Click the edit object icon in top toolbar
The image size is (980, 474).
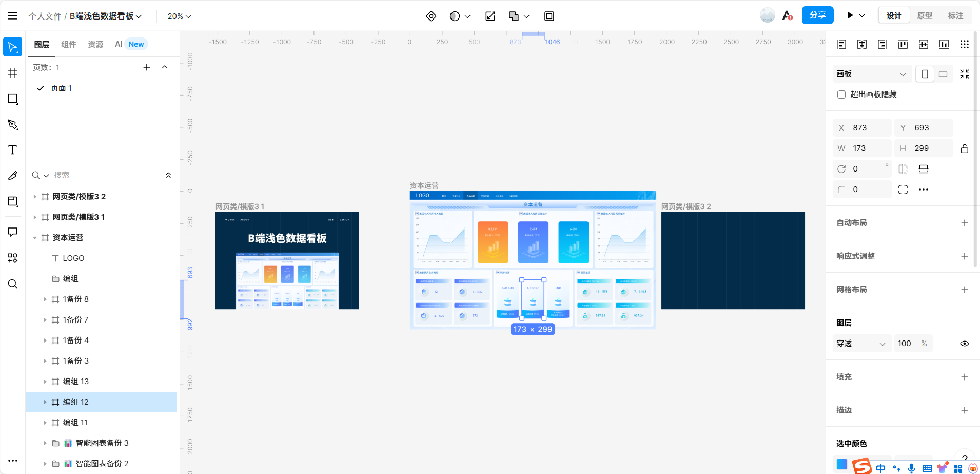[x=490, y=16]
